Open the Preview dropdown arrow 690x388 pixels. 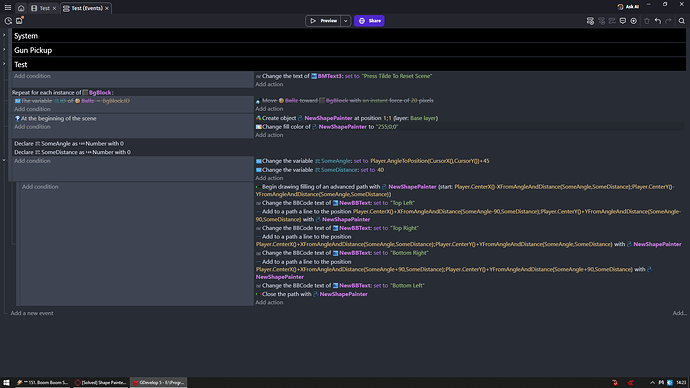pos(345,21)
